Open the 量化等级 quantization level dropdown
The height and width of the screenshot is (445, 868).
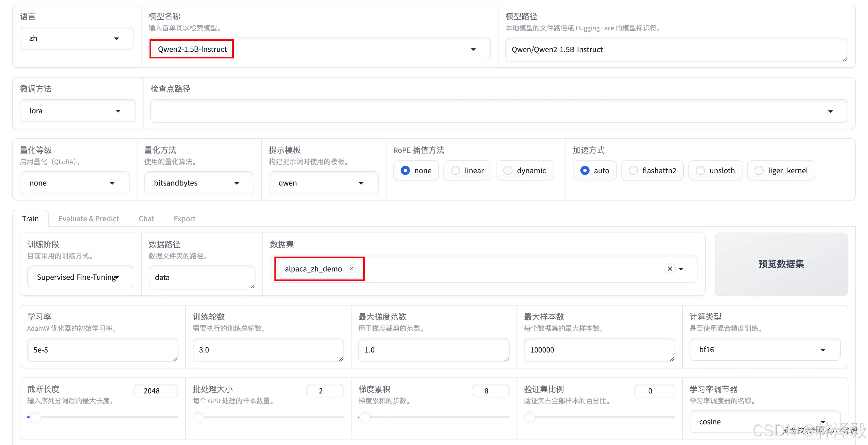pos(112,183)
